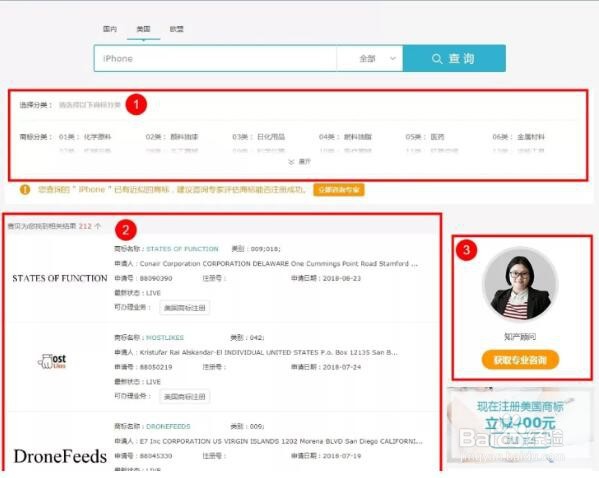Click application number 88090390
This screenshot has height=478, width=599.
[156, 279]
